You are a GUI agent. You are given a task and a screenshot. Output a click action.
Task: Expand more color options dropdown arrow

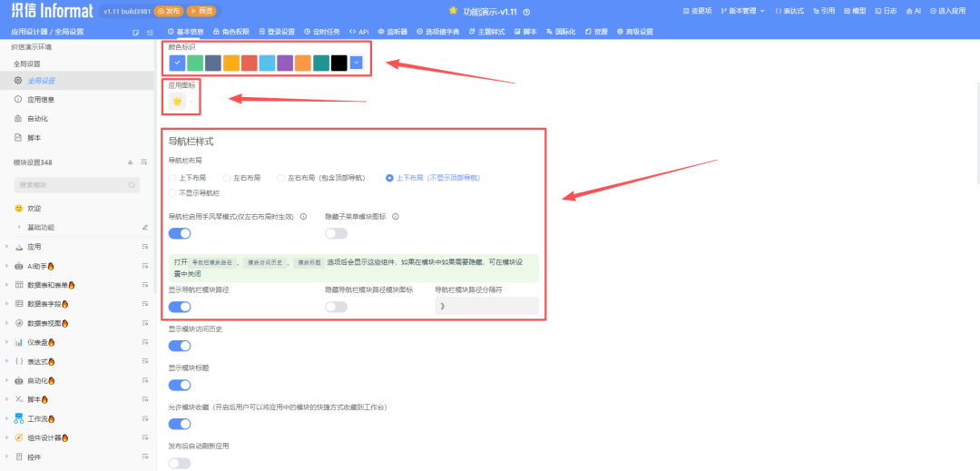pos(357,63)
